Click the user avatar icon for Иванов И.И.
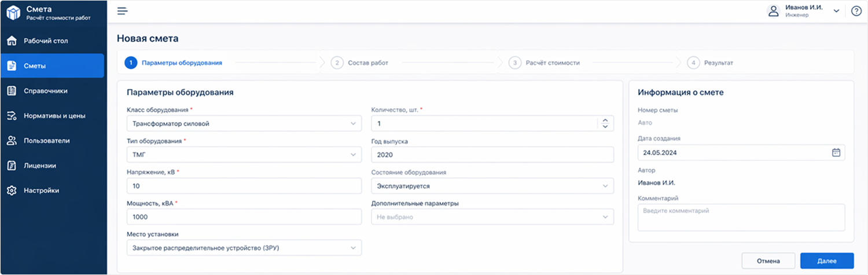This screenshot has height=275, width=868. tap(773, 11)
